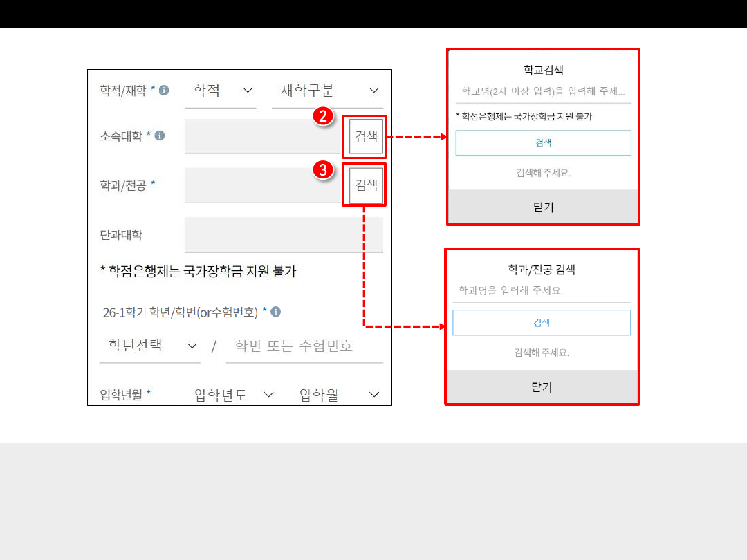Click the 단과대학 text field
Screen dimensions: 747x560
pyautogui.click(x=284, y=235)
